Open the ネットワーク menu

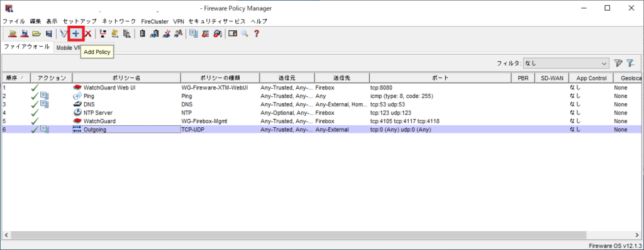119,21
